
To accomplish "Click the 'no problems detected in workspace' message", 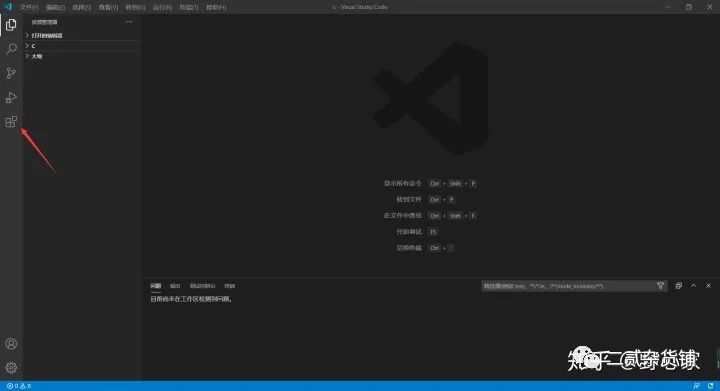I will click(191, 299).
